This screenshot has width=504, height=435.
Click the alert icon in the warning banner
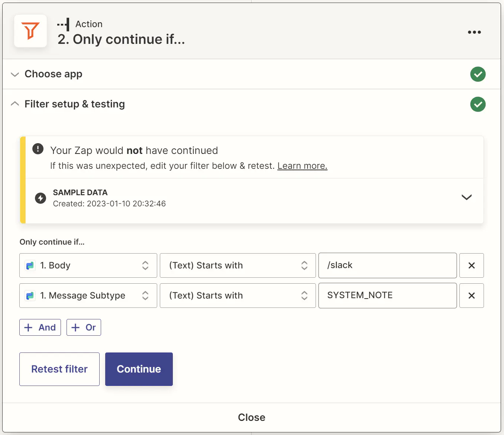38,149
